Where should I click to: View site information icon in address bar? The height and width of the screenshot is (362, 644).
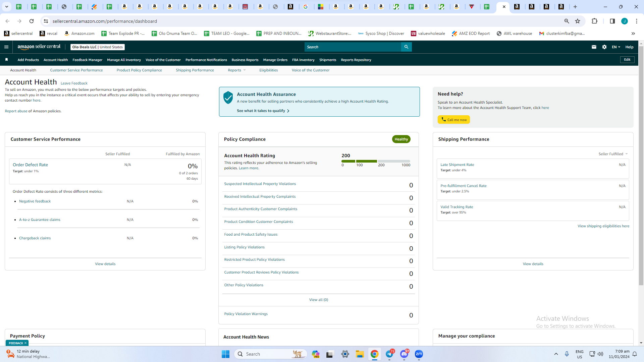point(46,21)
